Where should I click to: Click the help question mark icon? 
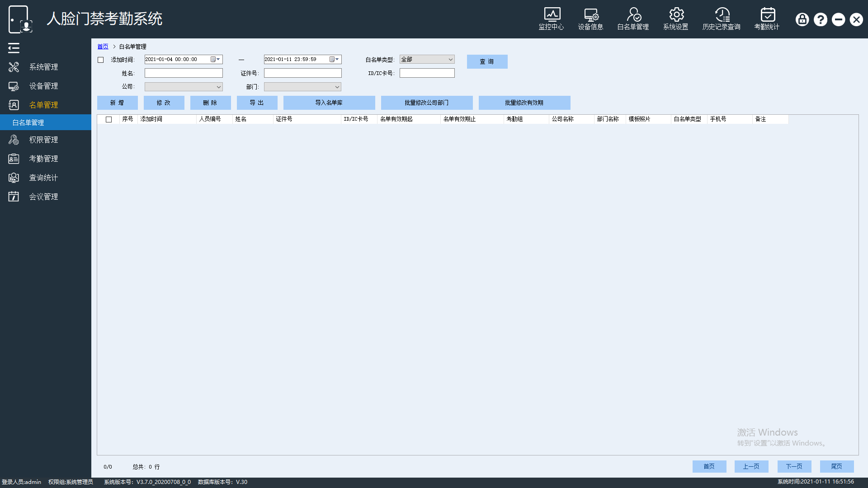[821, 19]
